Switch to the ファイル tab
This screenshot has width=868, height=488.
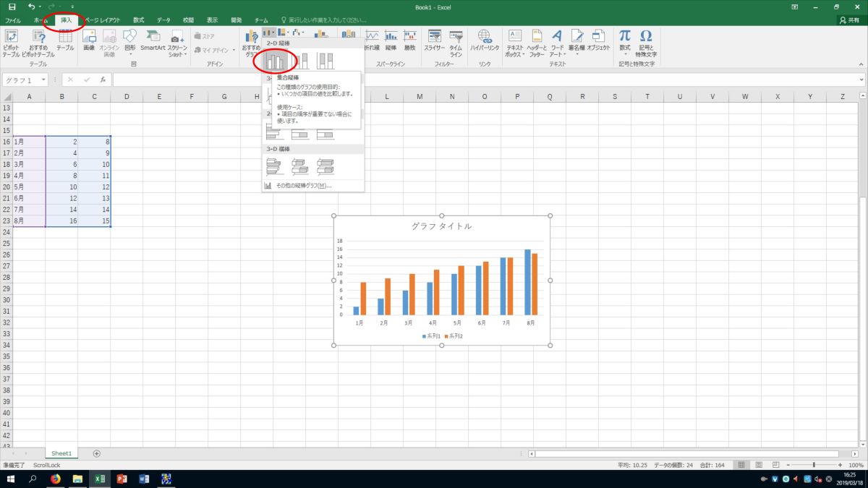13,21
